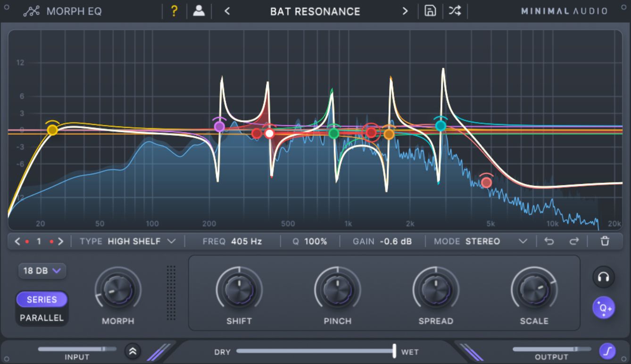This screenshot has height=364, width=631.
Task: Click the MORPH EQ title text
Action: pyautogui.click(x=74, y=11)
